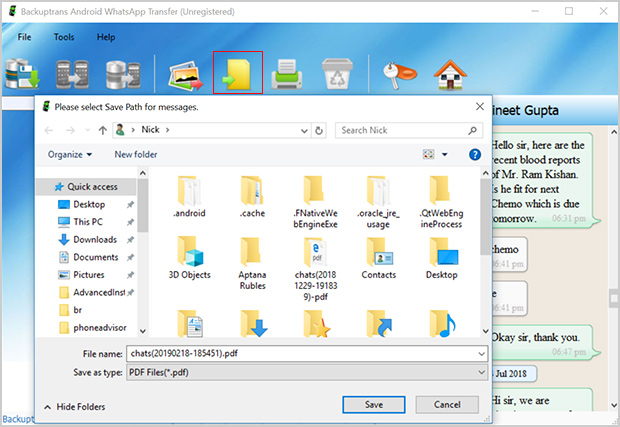Click the Search Nick field
Viewport: 620px width, 427px height.
click(409, 130)
